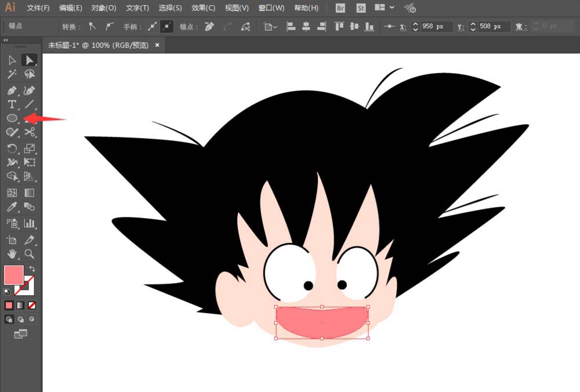
Task: Select the Column Graph tool
Action: [x=29, y=223]
